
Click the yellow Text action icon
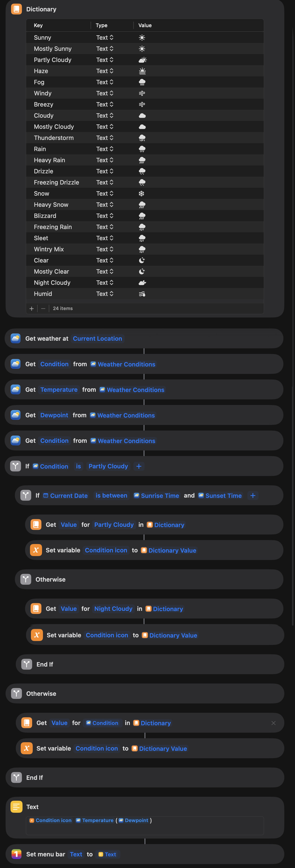click(16, 807)
